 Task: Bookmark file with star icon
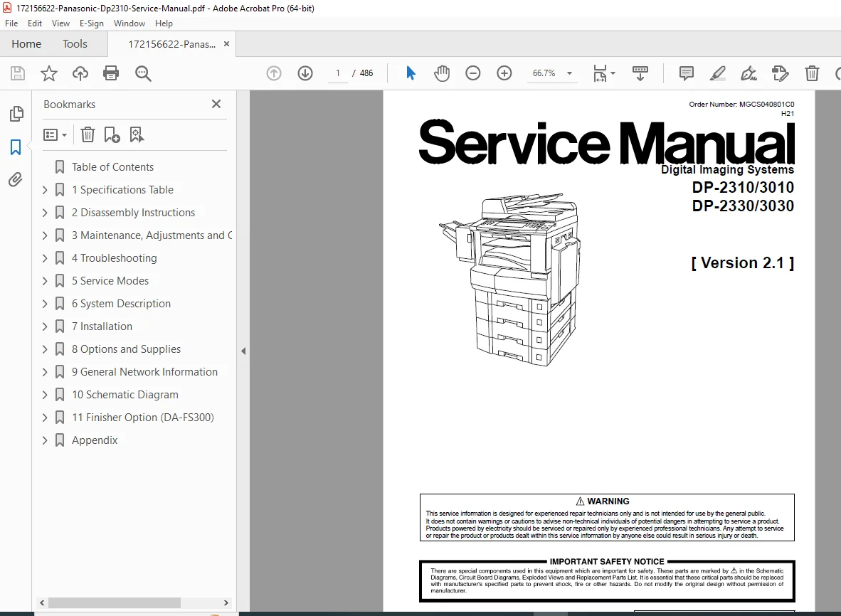pos(49,73)
